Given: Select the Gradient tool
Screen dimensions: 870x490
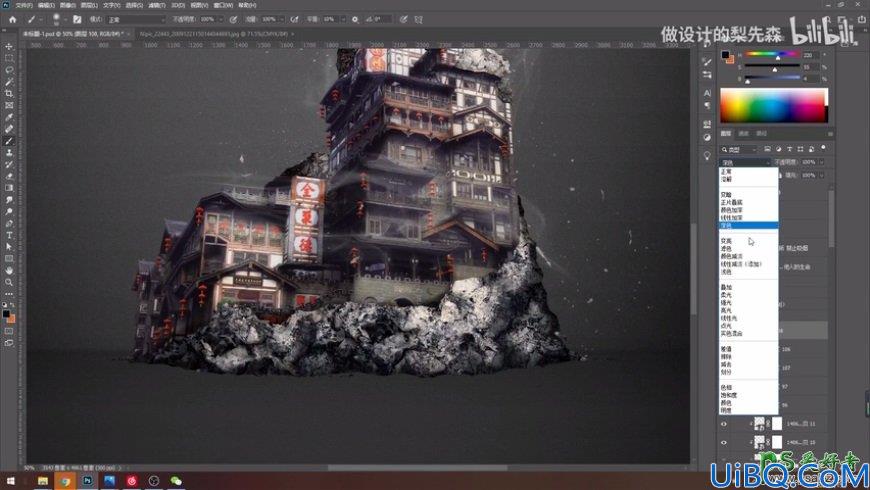Looking at the screenshot, I should (x=9, y=188).
